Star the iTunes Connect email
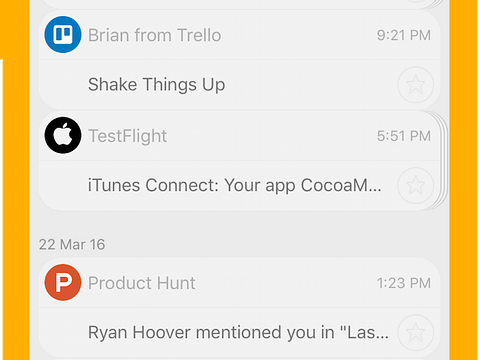Viewport: 480px width, 360px height. [416, 185]
